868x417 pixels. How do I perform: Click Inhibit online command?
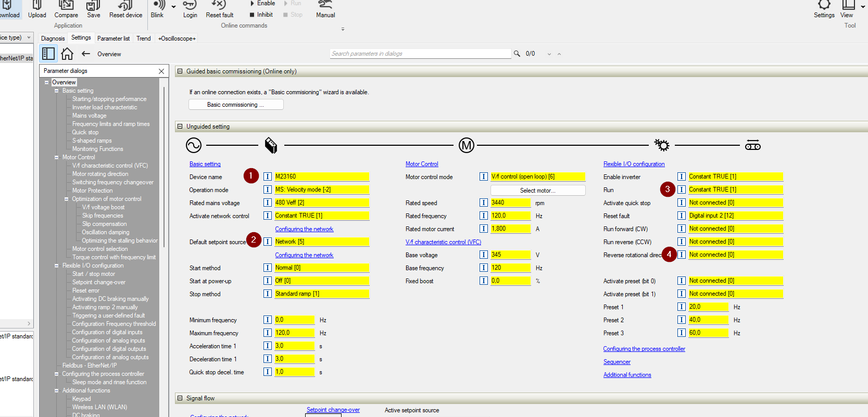click(x=261, y=15)
